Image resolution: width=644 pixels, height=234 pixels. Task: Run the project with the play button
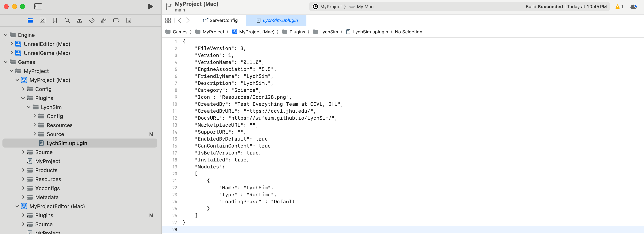click(x=150, y=7)
